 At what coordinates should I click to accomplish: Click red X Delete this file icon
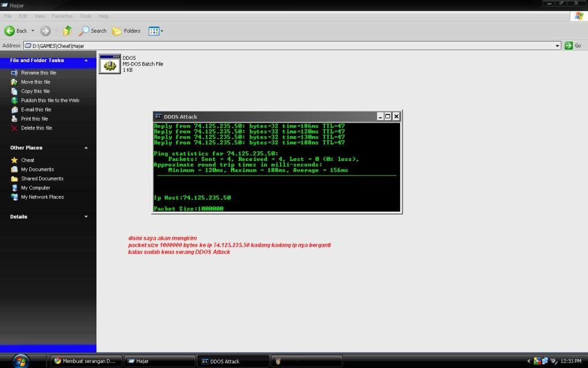[x=14, y=128]
